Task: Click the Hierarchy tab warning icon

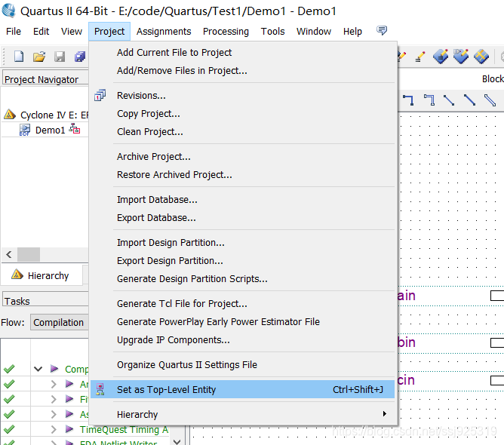Action: (17, 275)
